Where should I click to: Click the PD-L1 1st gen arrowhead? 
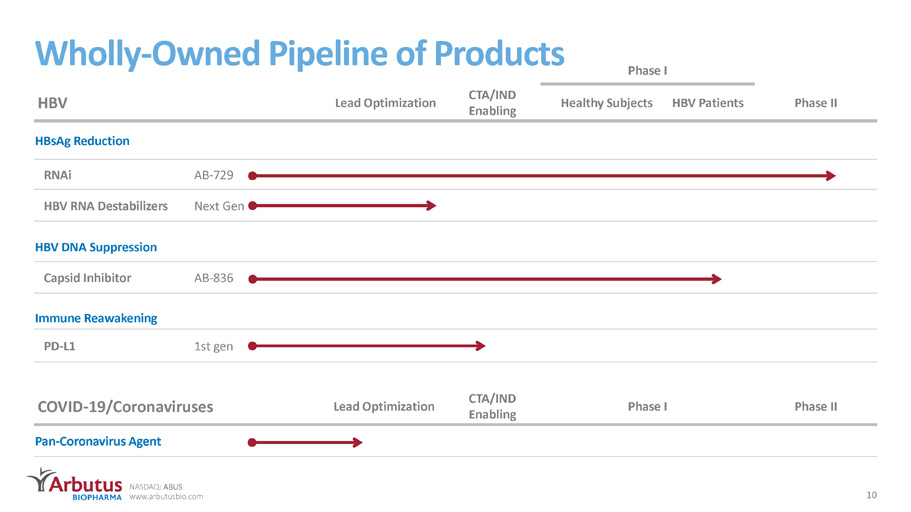(x=480, y=346)
